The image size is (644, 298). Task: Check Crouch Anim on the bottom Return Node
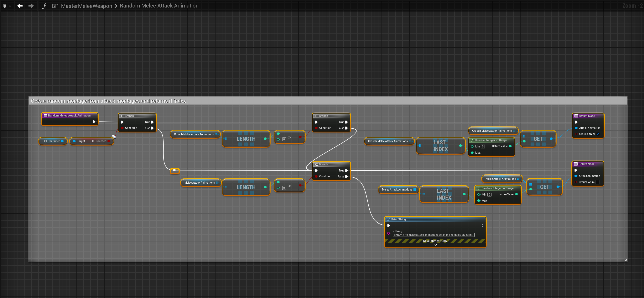point(597,182)
